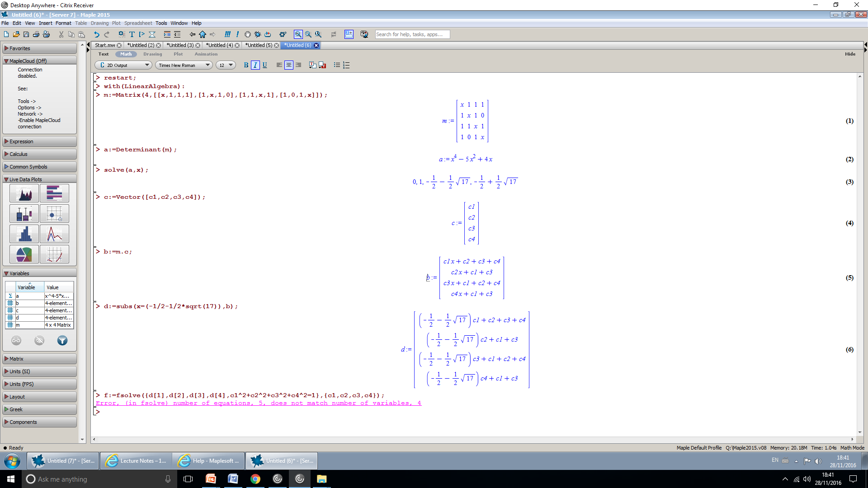Save the worksheet using the disk icon
The height and width of the screenshot is (488, 868).
coord(26,34)
